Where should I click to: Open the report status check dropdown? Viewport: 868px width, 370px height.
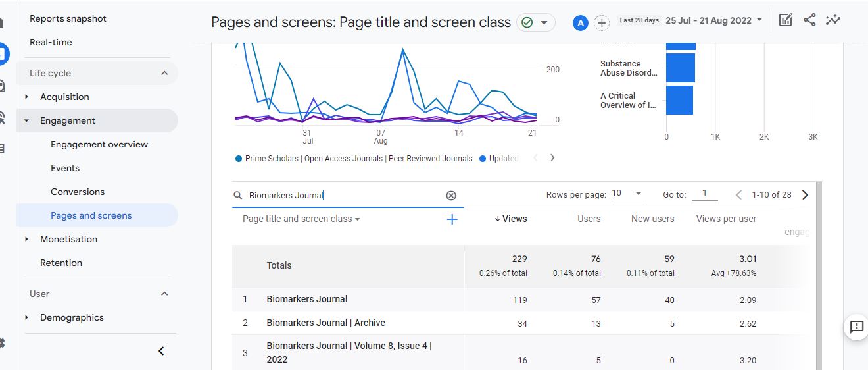pos(535,23)
